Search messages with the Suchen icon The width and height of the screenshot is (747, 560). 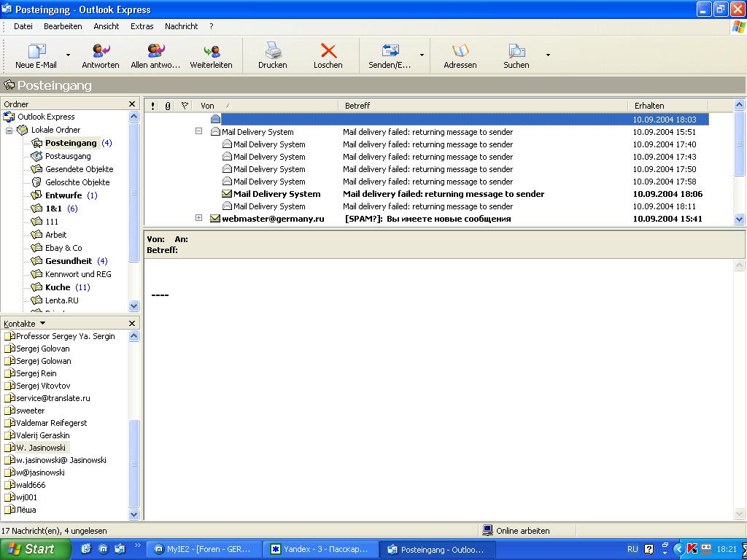(x=516, y=55)
